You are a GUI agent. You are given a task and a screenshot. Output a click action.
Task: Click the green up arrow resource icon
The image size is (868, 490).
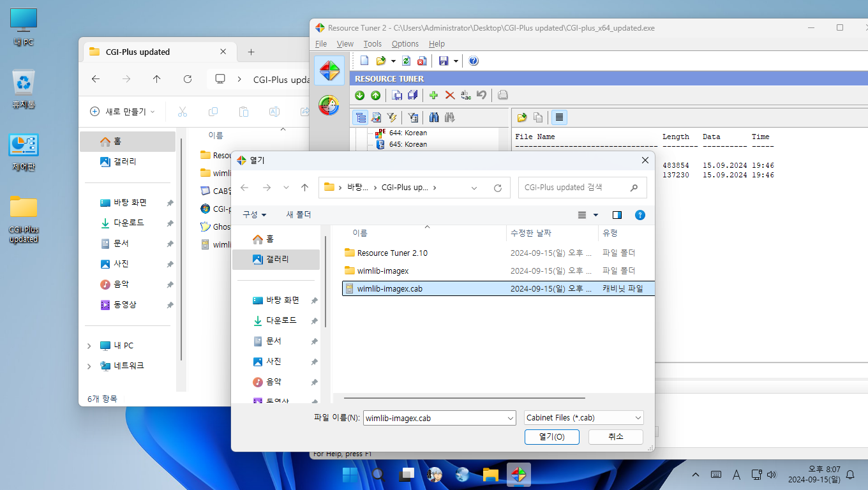(x=375, y=95)
